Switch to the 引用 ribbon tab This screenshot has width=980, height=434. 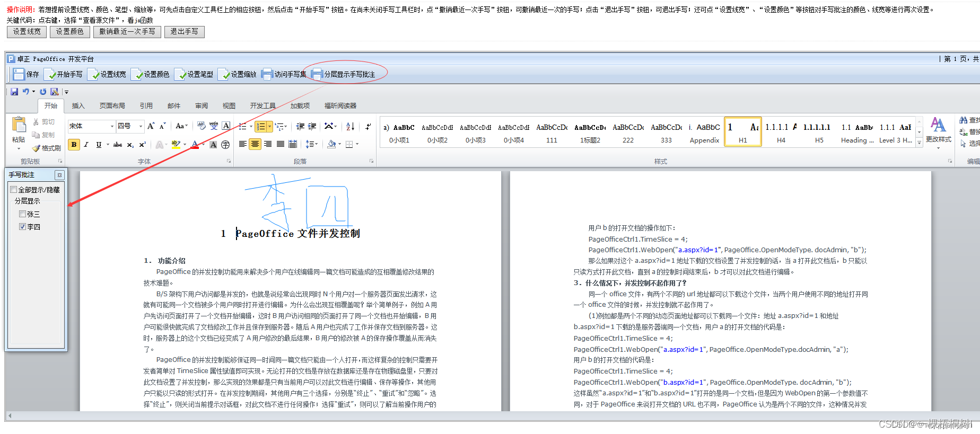tap(146, 106)
